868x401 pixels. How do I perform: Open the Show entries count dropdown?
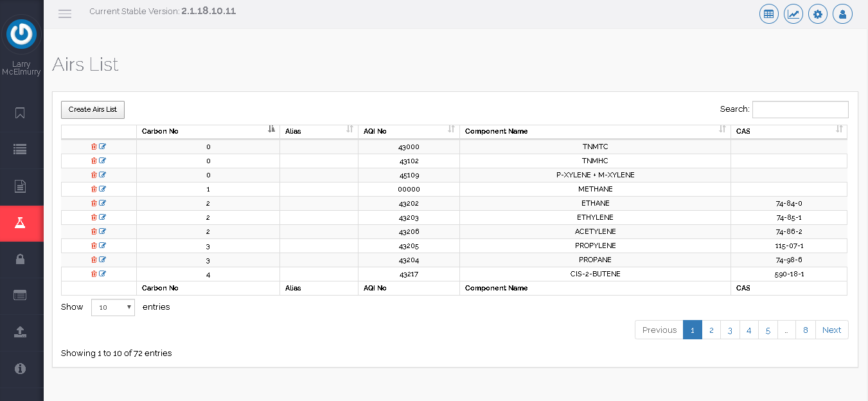(x=113, y=307)
